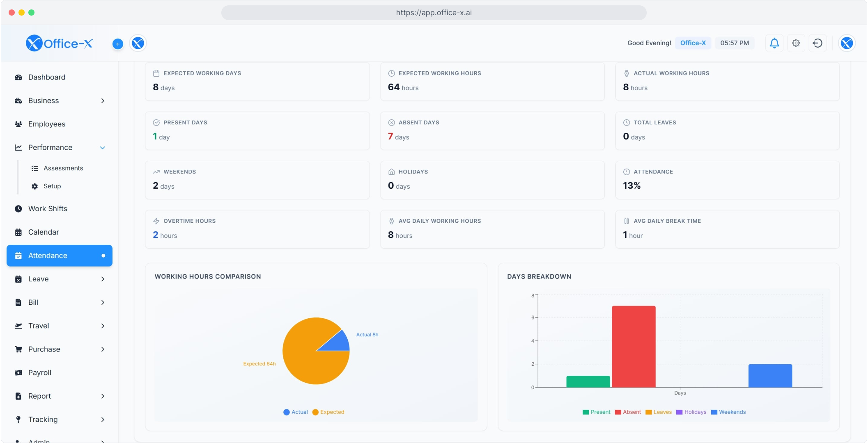Open the profile avatar at top right

point(846,43)
